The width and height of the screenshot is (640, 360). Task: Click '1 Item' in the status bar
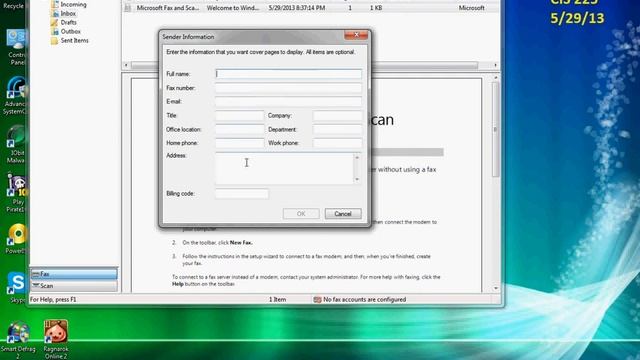click(277, 300)
